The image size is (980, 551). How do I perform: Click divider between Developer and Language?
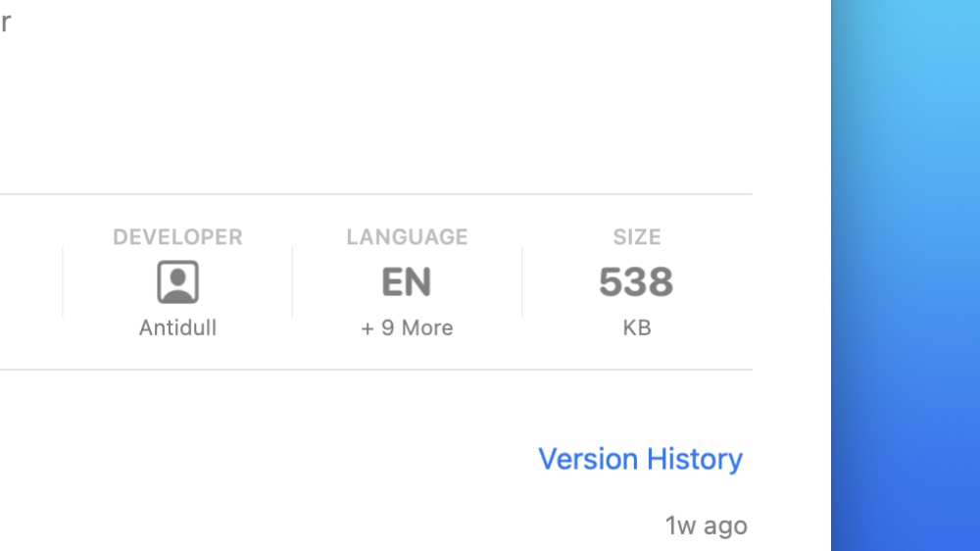click(x=292, y=282)
